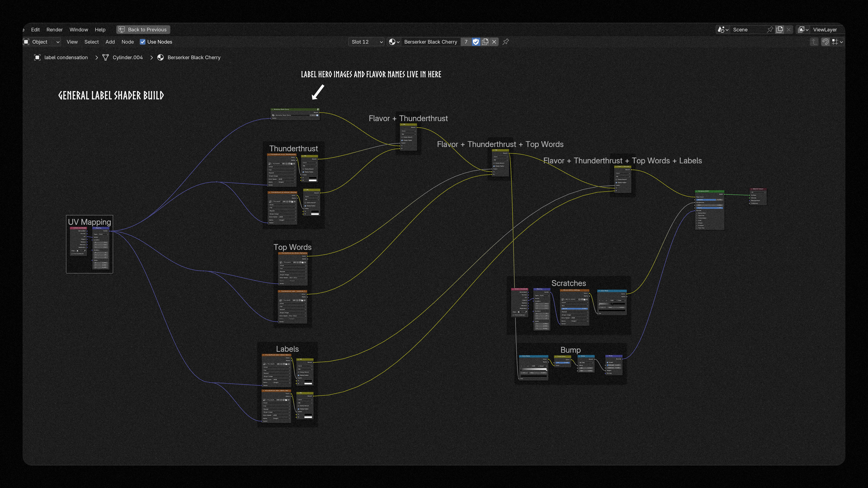
Task: Create new scene with copy icon
Action: click(x=779, y=30)
